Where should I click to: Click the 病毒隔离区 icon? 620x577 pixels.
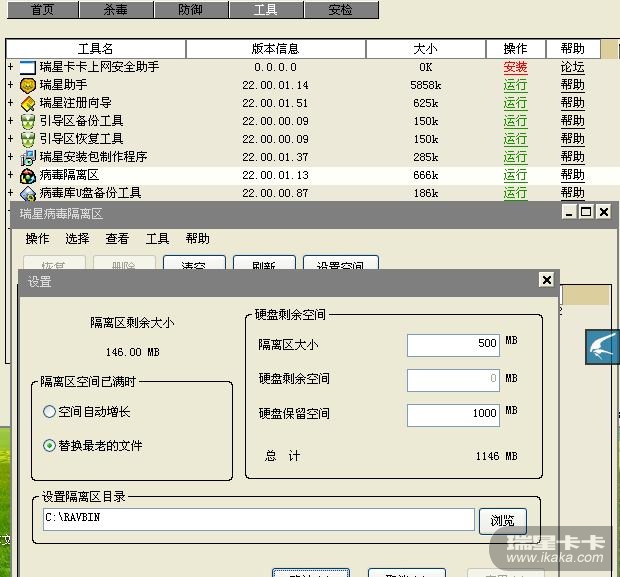coord(28,176)
